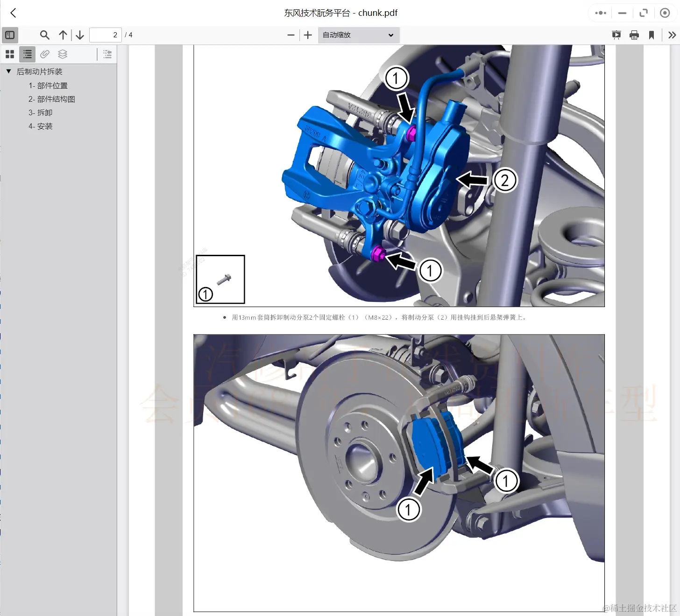Click the page number input field
The image size is (680, 616).
[106, 35]
